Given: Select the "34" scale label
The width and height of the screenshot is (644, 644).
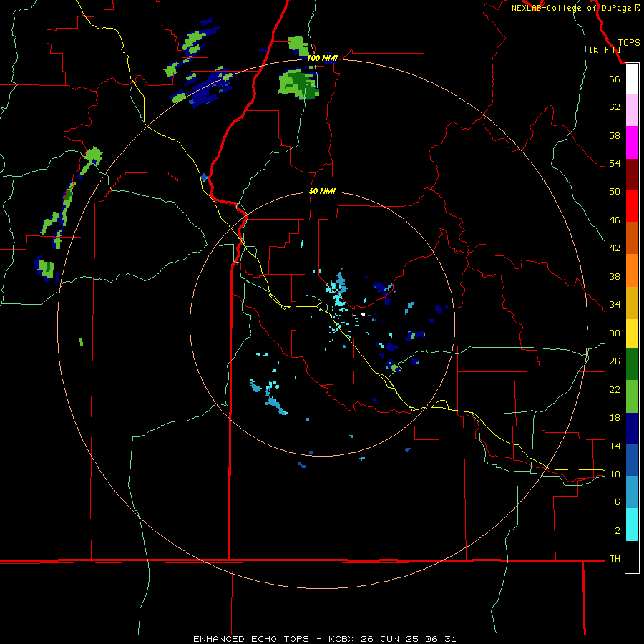Looking at the screenshot, I should [615, 305].
